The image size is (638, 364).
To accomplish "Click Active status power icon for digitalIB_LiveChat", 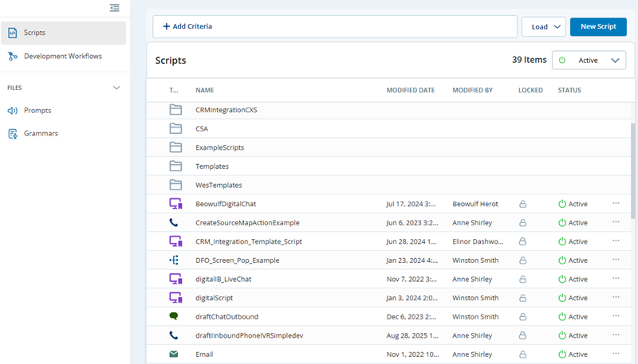I will [x=562, y=279].
